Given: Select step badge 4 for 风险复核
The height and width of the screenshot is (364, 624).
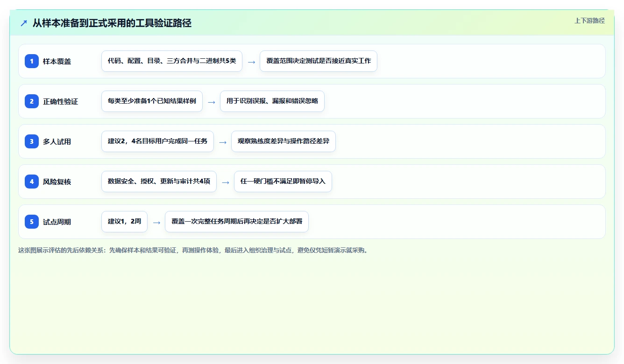Looking at the screenshot, I should [x=32, y=182].
